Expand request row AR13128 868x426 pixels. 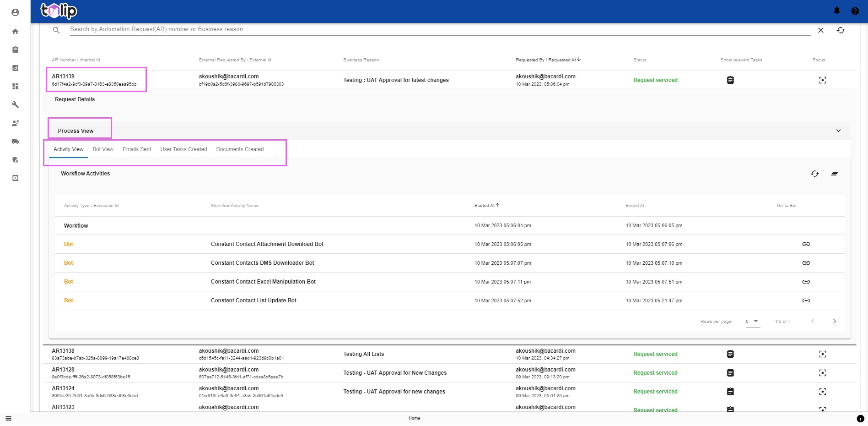(449, 373)
